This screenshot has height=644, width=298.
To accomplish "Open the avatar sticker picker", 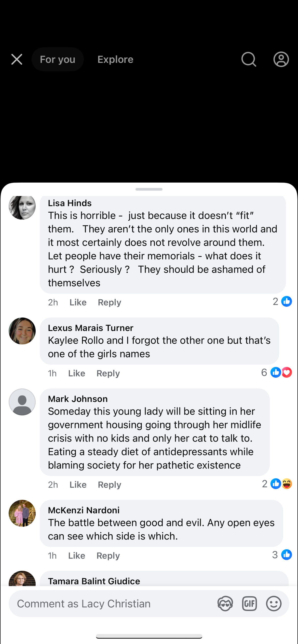I will pos(225,604).
